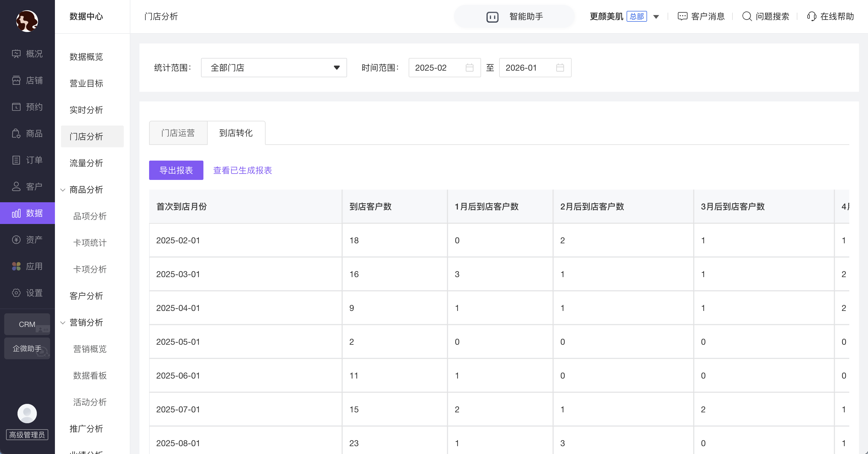Open 客户消息 chat bubble icon
This screenshot has width=868, height=454.
point(682,17)
